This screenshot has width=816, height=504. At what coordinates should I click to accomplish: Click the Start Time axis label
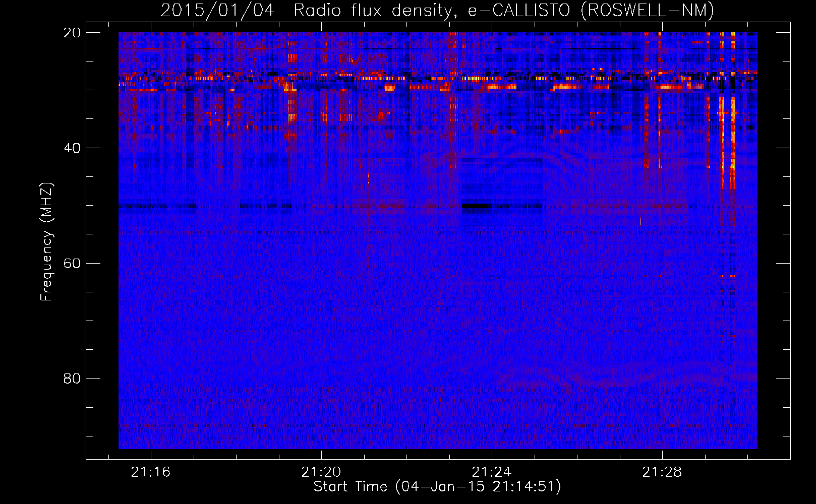click(x=437, y=487)
